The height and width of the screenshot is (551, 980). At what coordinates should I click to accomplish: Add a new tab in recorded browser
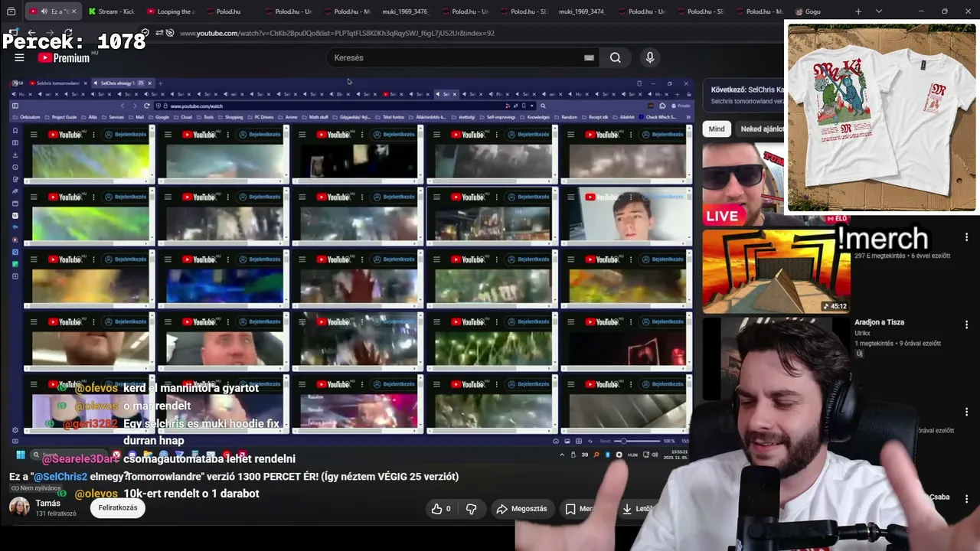click(x=158, y=83)
